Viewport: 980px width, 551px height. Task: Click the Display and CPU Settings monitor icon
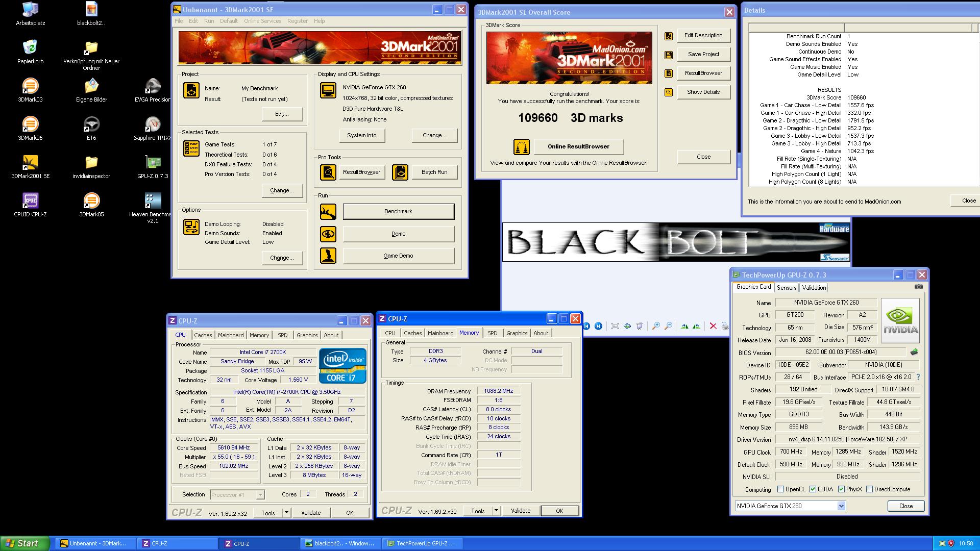pyautogui.click(x=328, y=90)
